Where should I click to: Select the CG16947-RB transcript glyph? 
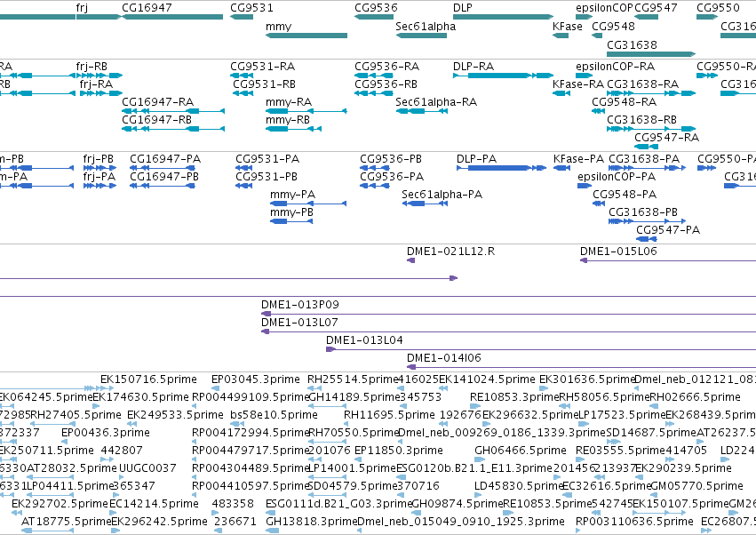click(173, 129)
